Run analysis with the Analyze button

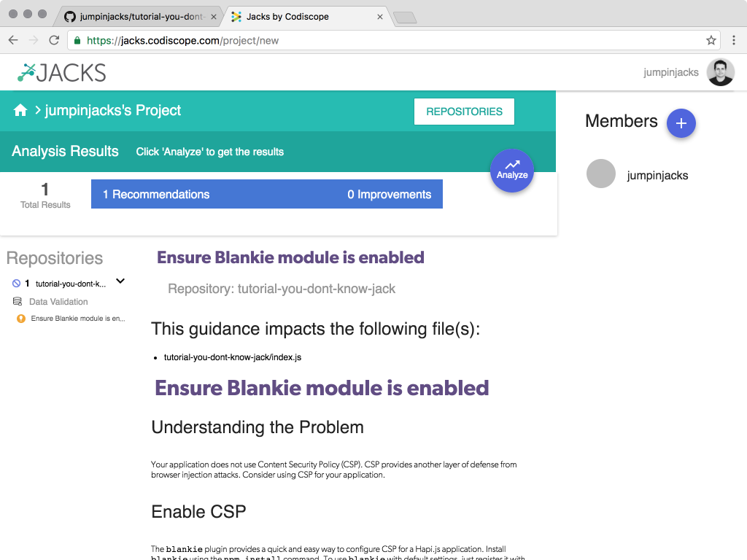coord(512,171)
